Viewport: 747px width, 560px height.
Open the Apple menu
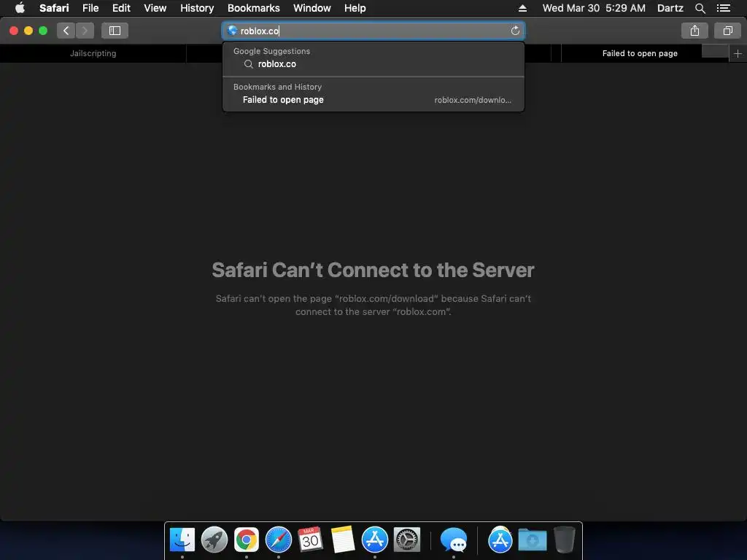click(x=20, y=8)
